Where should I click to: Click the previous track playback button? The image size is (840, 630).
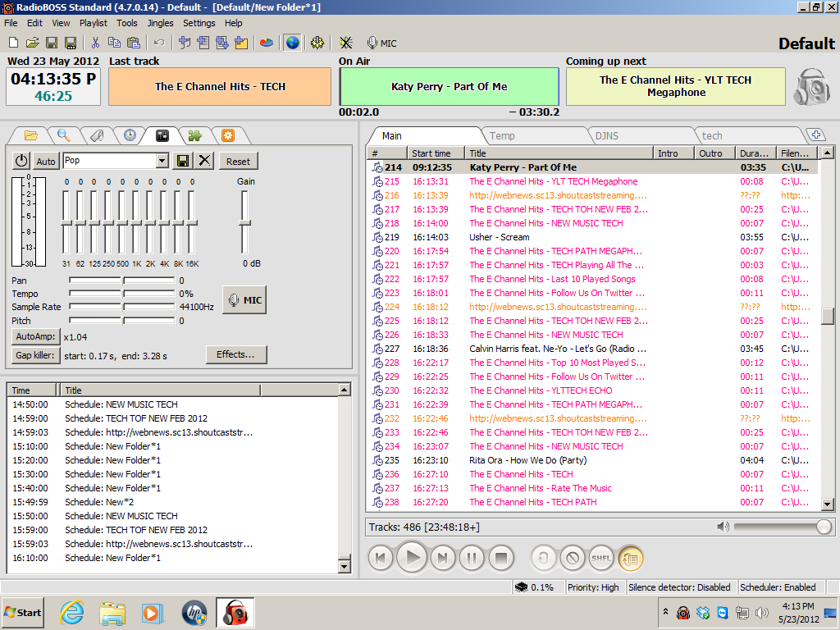pos(381,558)
